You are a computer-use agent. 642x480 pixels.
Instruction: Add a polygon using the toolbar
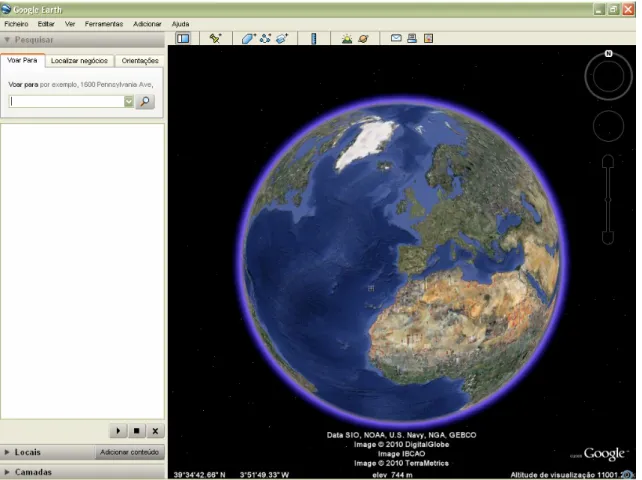point(248,38)
